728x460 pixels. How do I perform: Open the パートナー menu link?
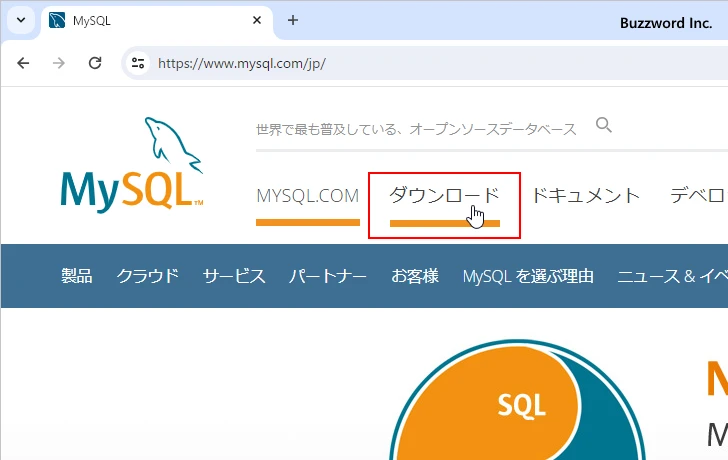coord(328,276)
